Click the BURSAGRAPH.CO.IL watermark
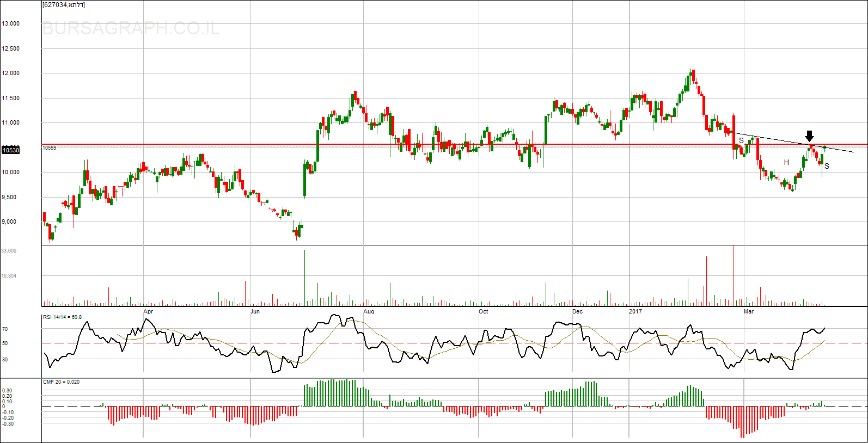This screenshot has height=443, width=868. [x=131, y=28]
